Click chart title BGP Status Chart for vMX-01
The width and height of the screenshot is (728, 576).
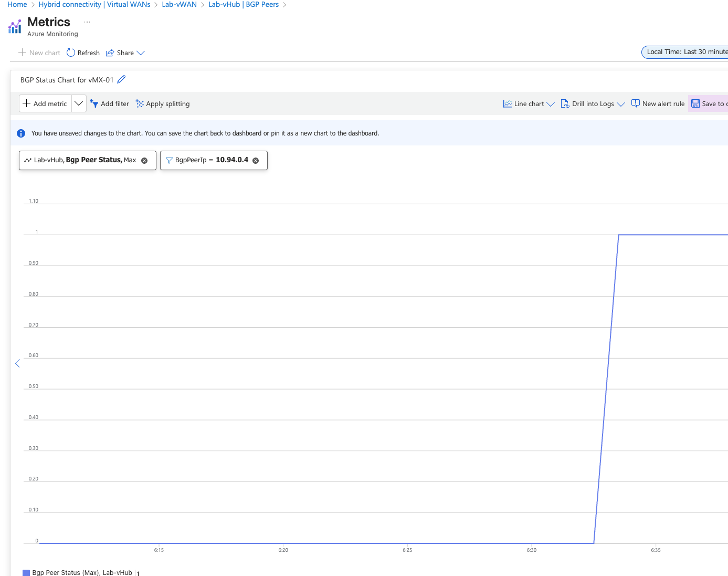pos(67,80)
